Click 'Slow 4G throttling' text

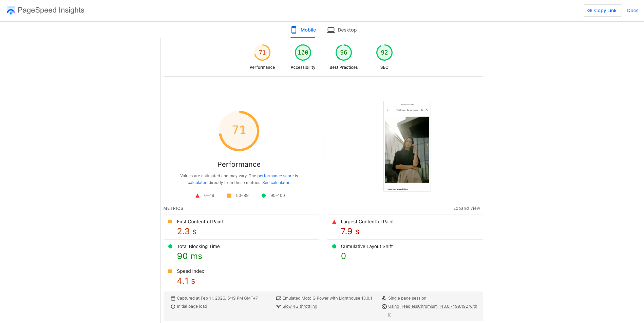300,306
